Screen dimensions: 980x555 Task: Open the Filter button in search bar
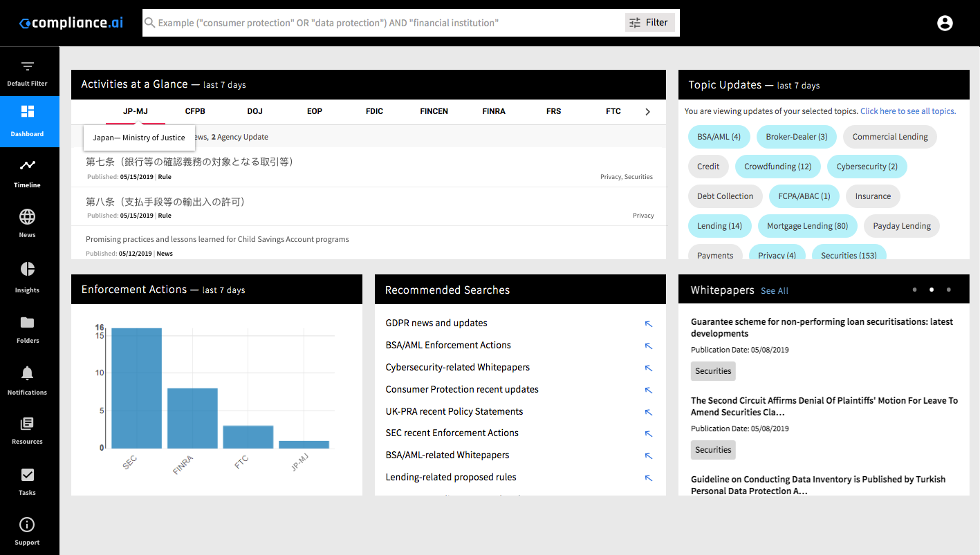tap(649, 23)
